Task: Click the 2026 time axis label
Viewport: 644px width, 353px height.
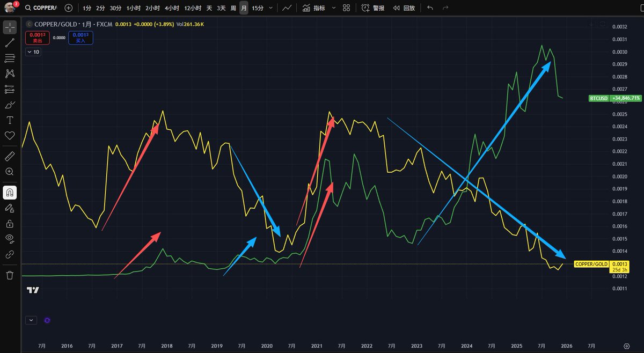Action: pos(566,347)
